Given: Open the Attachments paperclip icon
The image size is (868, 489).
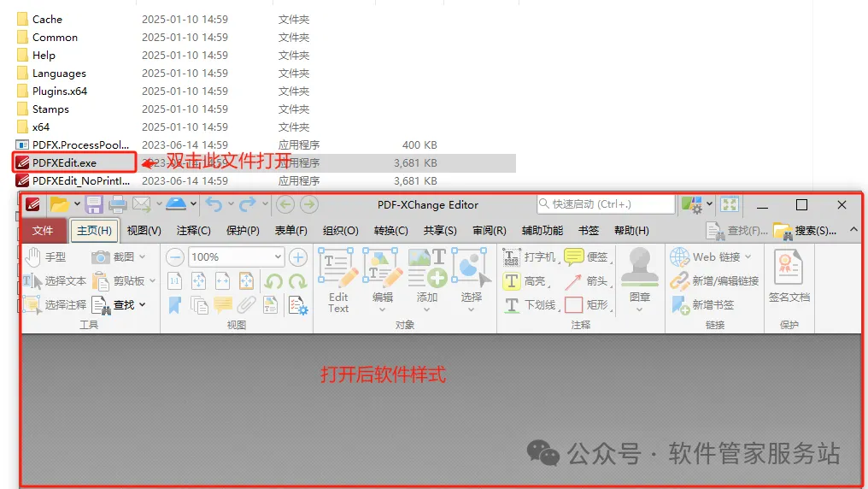Looking at the screenshot, I should [x=246, y=305].
